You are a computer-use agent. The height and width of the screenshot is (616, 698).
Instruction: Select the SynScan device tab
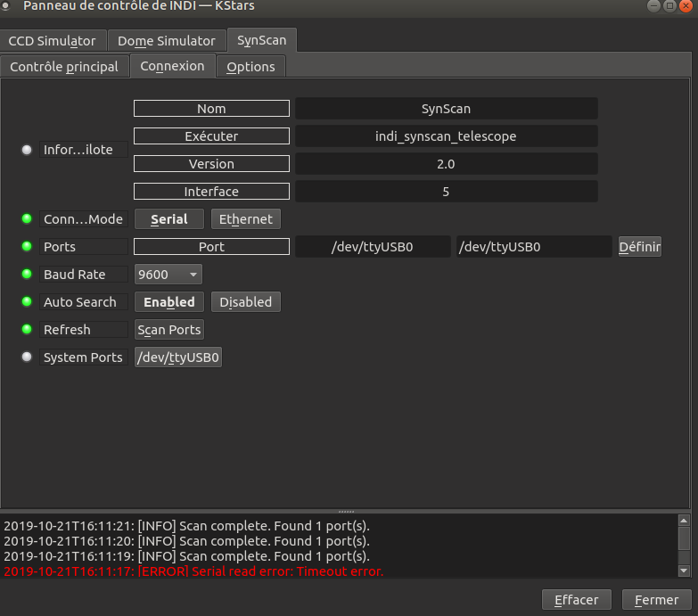262,40
